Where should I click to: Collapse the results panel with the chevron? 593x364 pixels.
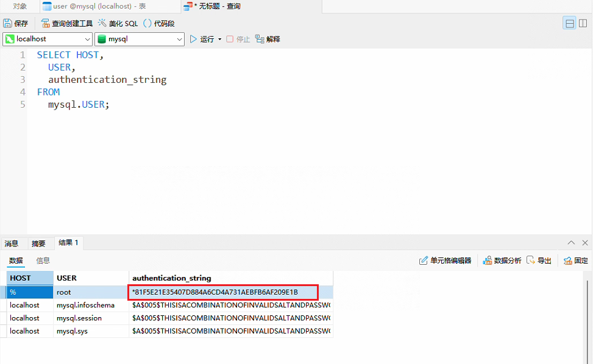tap(572, 243)
